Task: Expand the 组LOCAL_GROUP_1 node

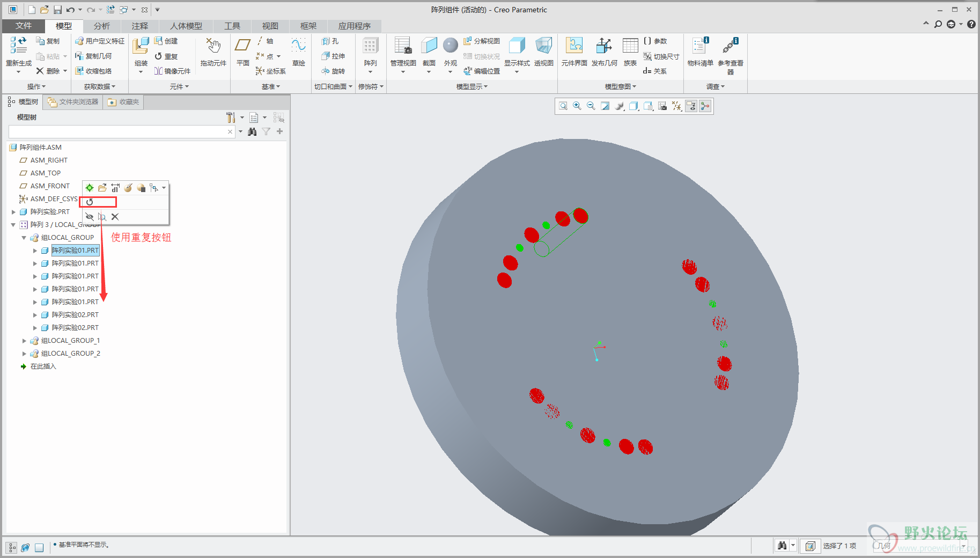Action: (x=24, y=341)
